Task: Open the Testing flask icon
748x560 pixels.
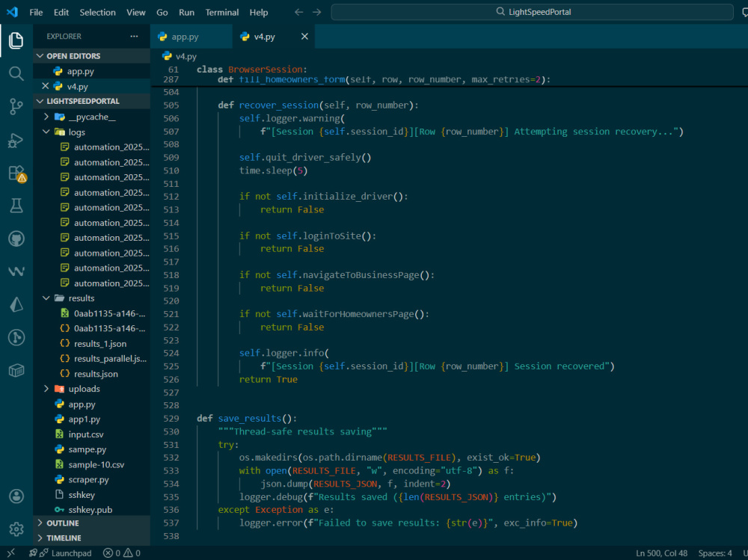Action: 16,206
